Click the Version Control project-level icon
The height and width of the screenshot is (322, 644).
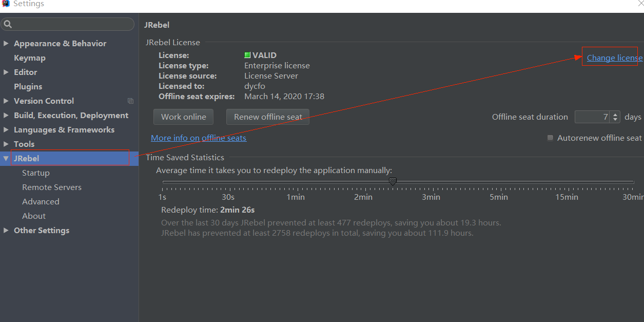pyautogui.click(x=130, y=101)
